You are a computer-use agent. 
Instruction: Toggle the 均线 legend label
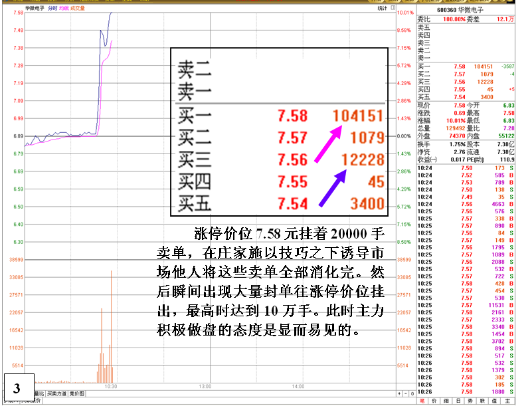[x=64, y=9]
